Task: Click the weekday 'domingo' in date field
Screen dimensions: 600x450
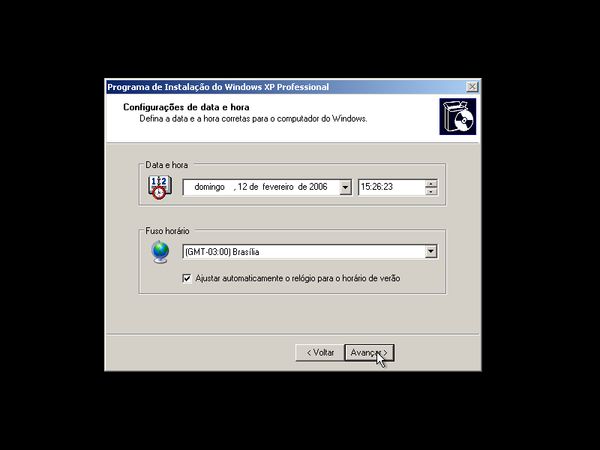Action: click(x=209, y=187)
